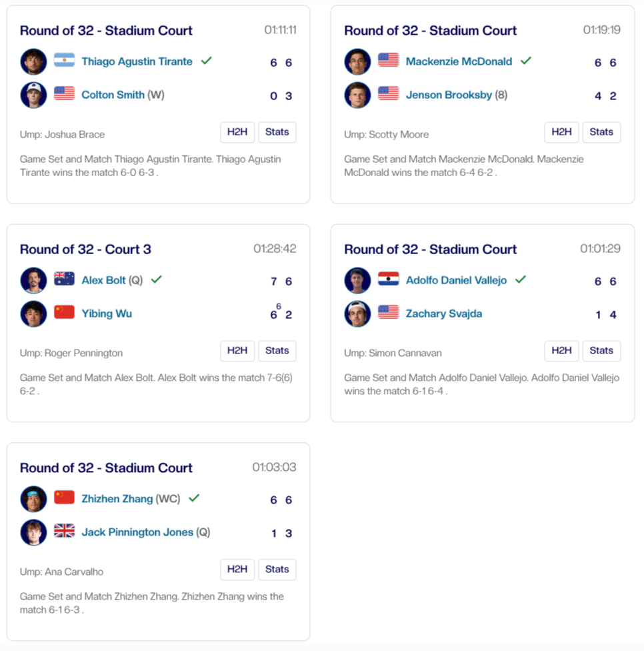Open H2H for Tirante vs Smith
Viewport: 644px width, 651px height.
[237, 132]
